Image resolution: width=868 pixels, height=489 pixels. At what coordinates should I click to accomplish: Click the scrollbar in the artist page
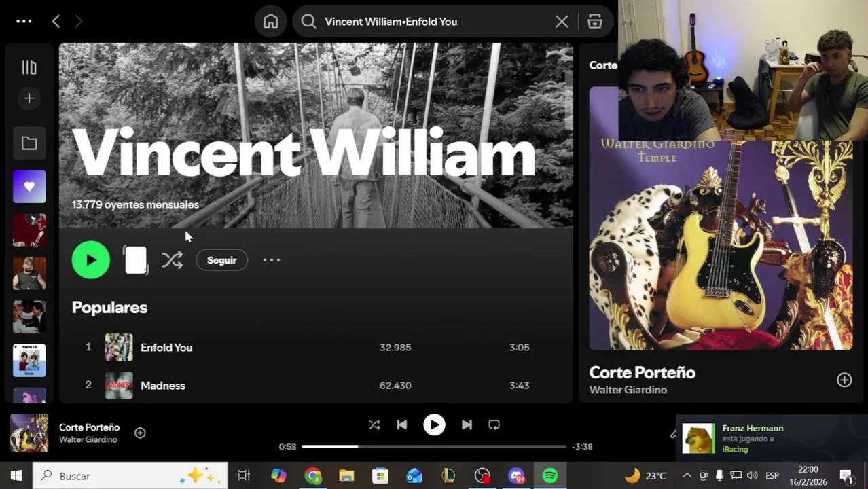point(568,98)
